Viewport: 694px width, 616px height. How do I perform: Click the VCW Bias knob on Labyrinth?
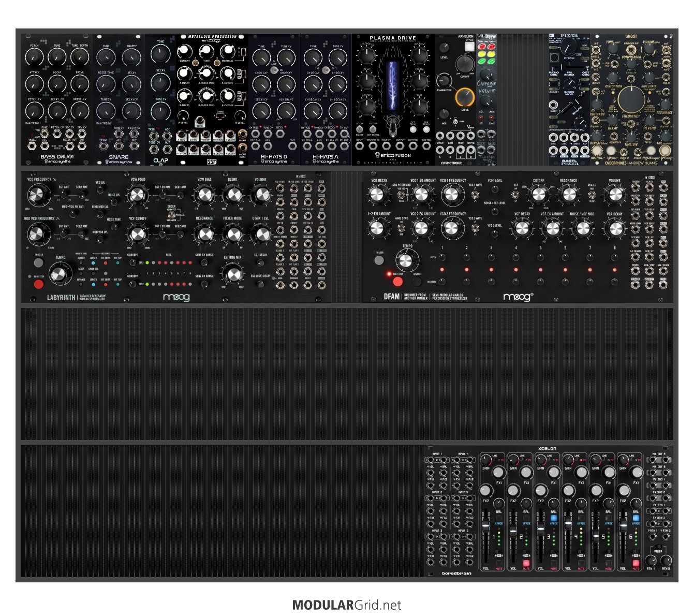point(205,195)
